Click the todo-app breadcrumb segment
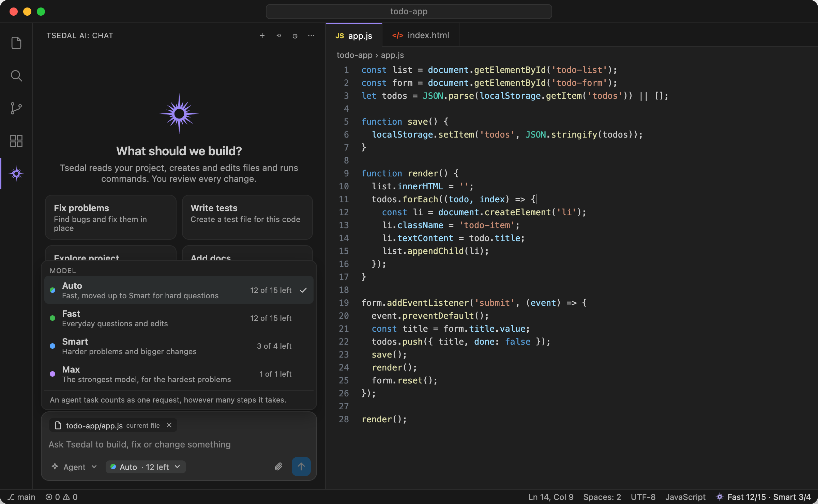Viewport: 818px width, 504px height. point(354,55)
